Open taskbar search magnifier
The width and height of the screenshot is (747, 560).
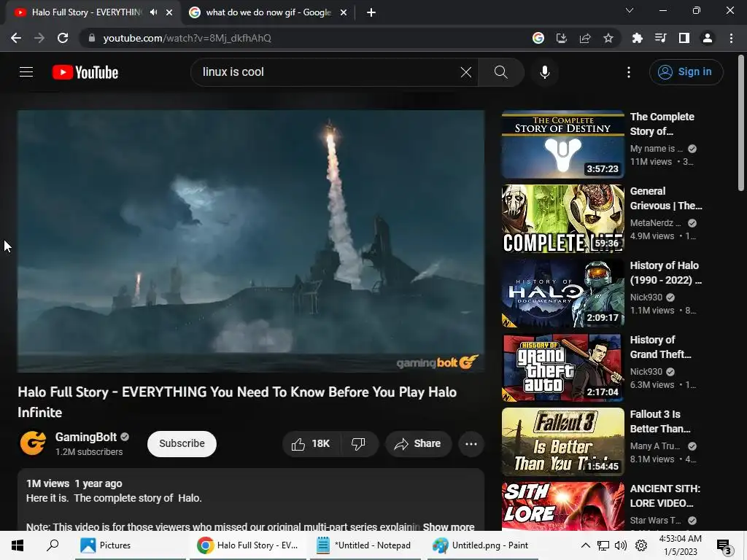(53, 545)
